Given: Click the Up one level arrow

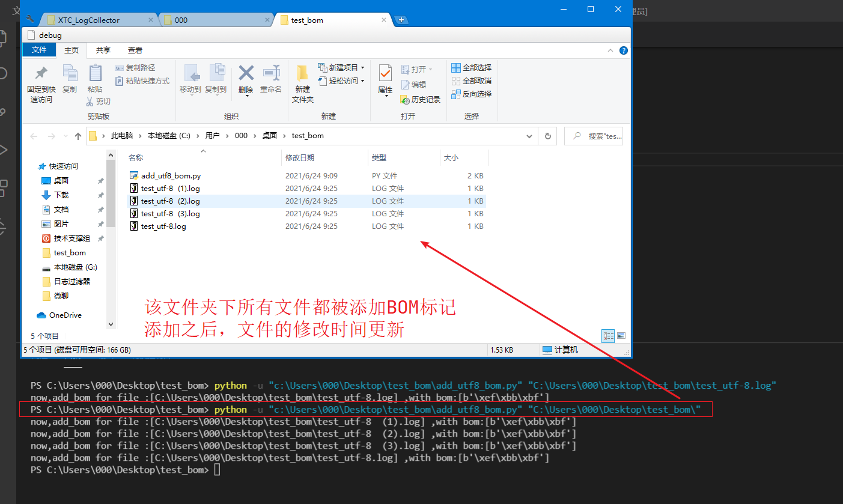Looking at the screenshot, I should point(78,136).
